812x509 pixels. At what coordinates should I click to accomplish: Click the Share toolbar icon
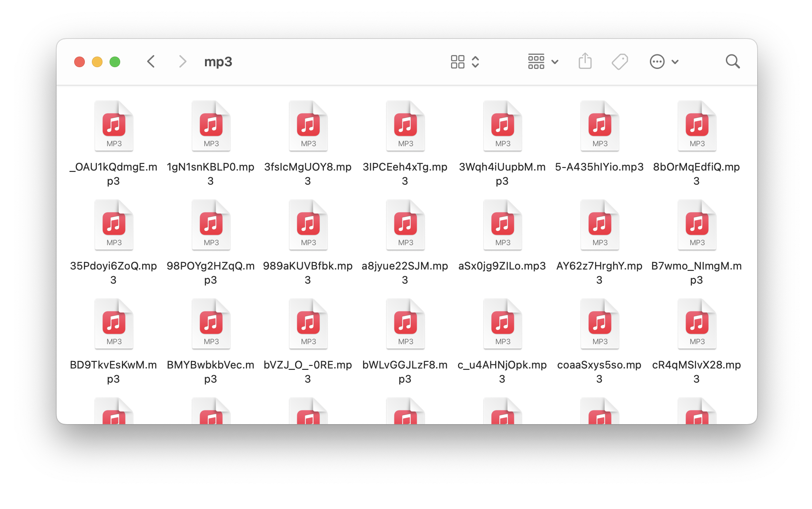[585, 61]
